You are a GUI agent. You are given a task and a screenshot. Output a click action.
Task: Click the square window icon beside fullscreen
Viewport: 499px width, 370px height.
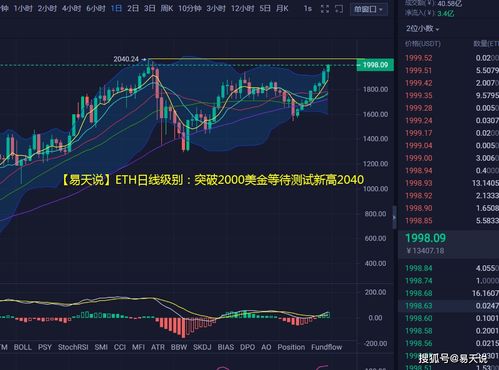point(339,9)
